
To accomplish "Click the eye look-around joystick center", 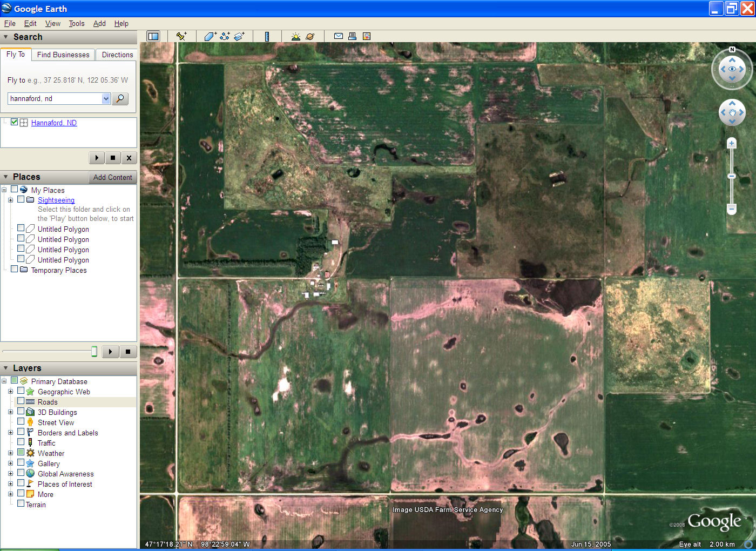I will [x=732, y=69].
